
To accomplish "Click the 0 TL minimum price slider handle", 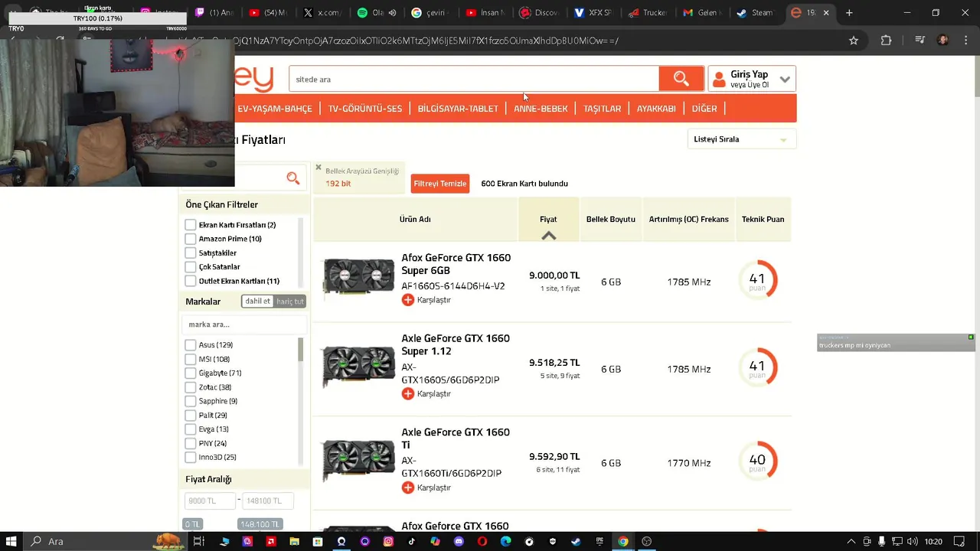I will click(192, 524).
